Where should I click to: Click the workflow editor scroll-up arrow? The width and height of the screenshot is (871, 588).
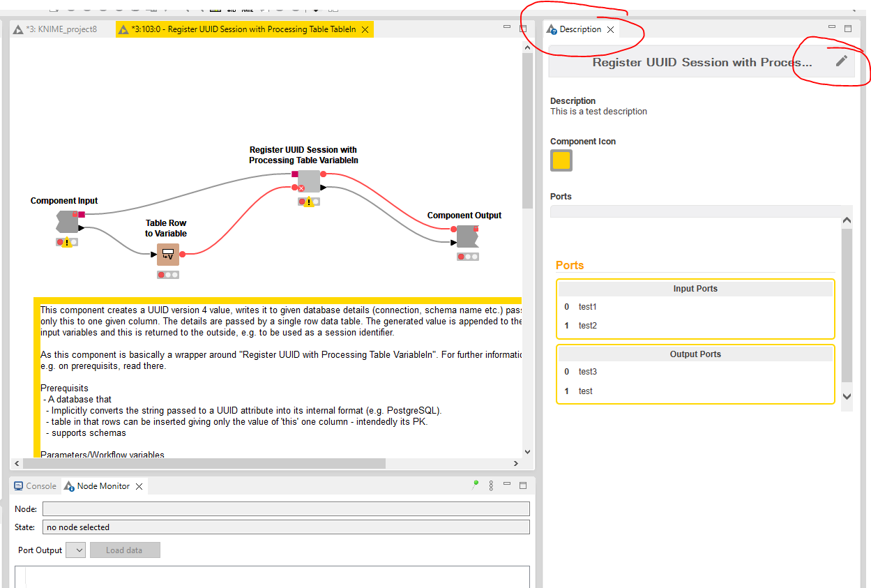tap(527, 46)
